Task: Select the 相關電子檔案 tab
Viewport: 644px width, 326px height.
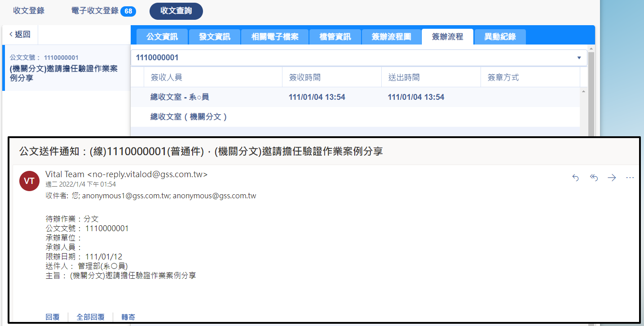Action: tap(275, 37)
